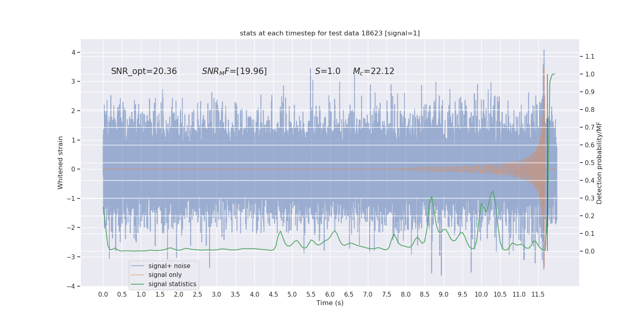This screenshot has width=644, height=322.
Task: Click the Mc=22.12 annotation
Action: (374, 71)
